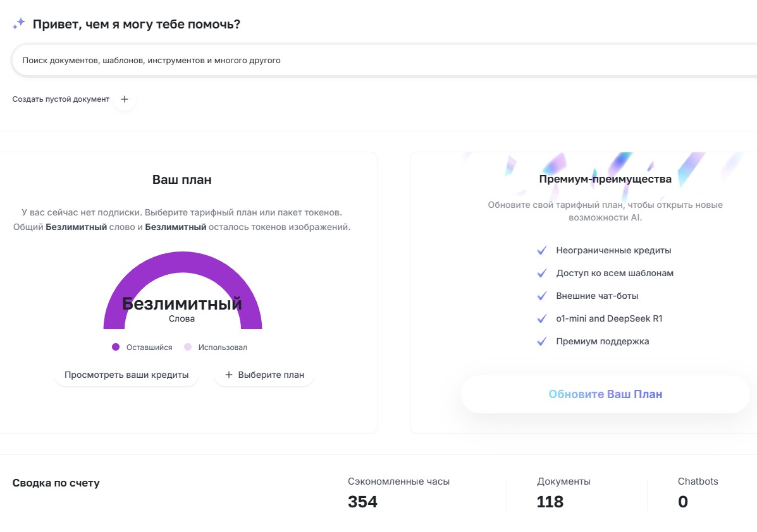This screenshot has width=757, height=532.
Task: Click the Сводка по счету heading
Action: tap(56, 483)
